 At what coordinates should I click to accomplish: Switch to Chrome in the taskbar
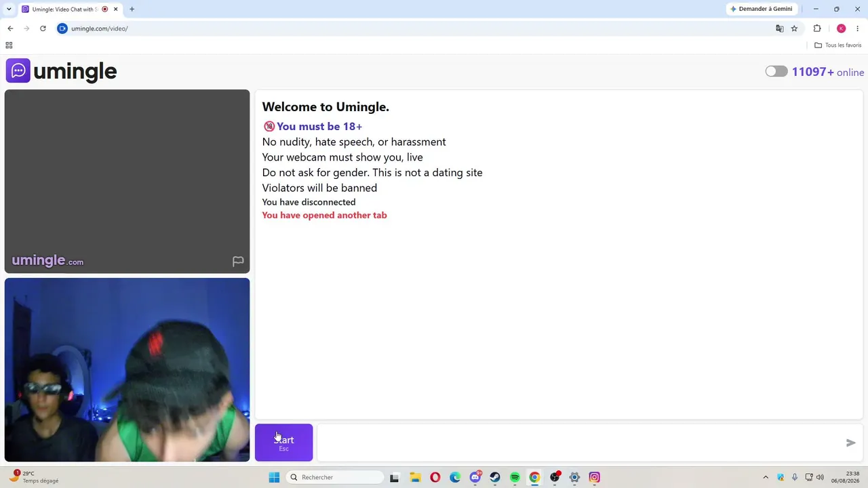tap(534, 477)
